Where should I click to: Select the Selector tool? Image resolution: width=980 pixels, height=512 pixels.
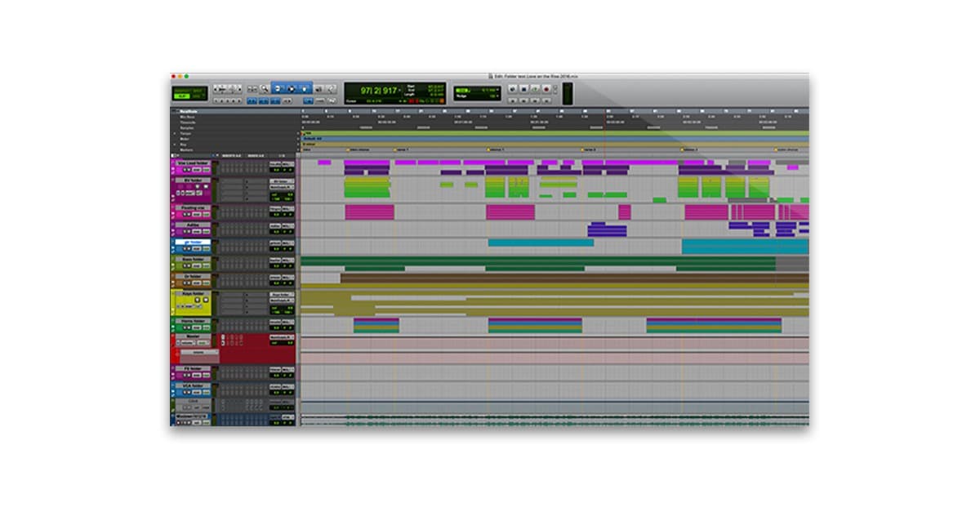292,88
